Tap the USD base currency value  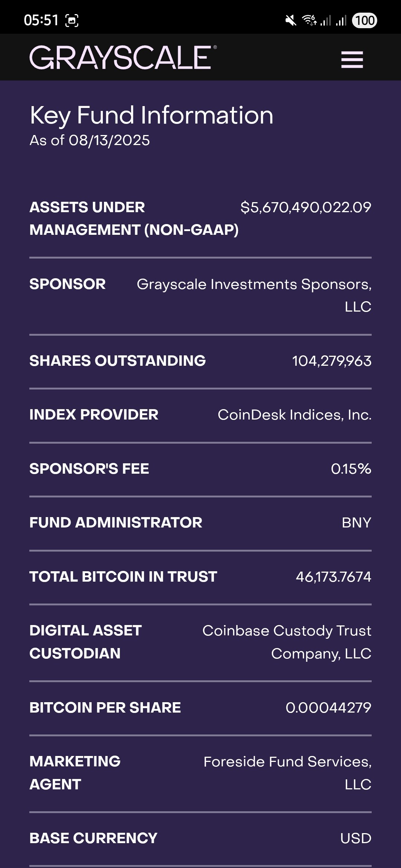(356, 838)
